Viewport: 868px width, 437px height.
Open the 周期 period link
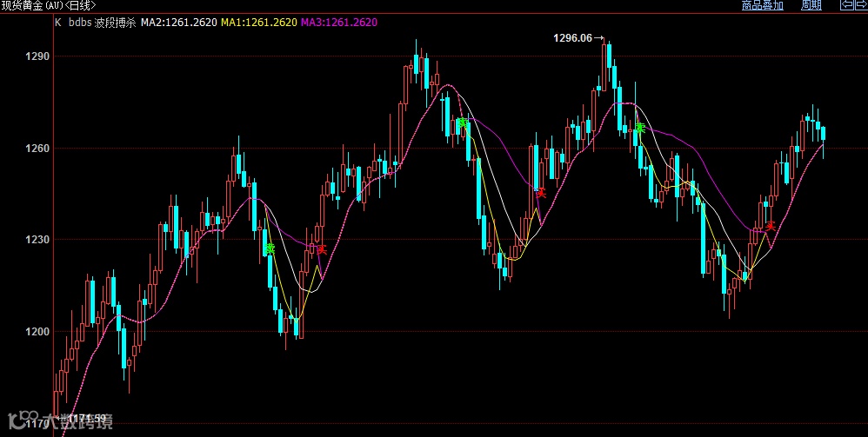[x=811, y=5]
